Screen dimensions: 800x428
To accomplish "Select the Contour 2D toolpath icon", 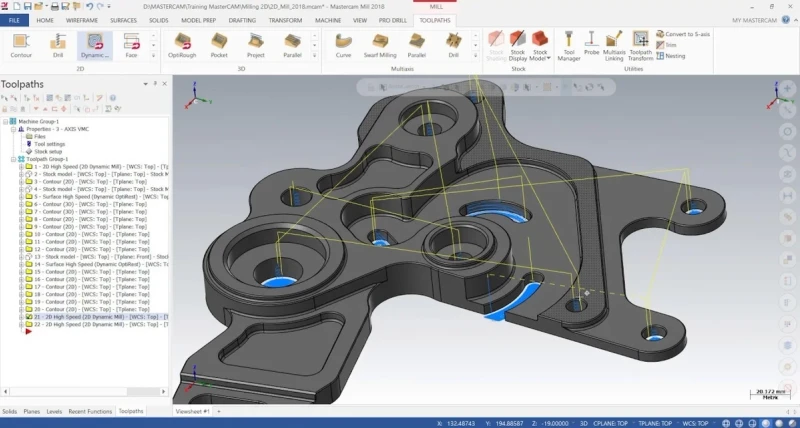I will (x=21, y=45).
